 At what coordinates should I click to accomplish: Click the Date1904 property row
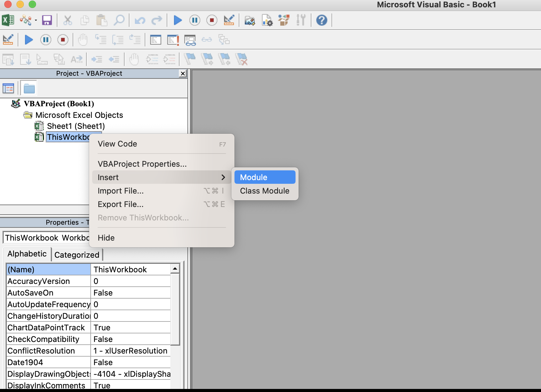89,362
